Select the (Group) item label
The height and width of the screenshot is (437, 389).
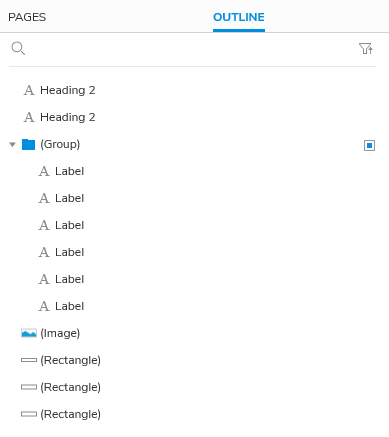click(x=60, y=144)
